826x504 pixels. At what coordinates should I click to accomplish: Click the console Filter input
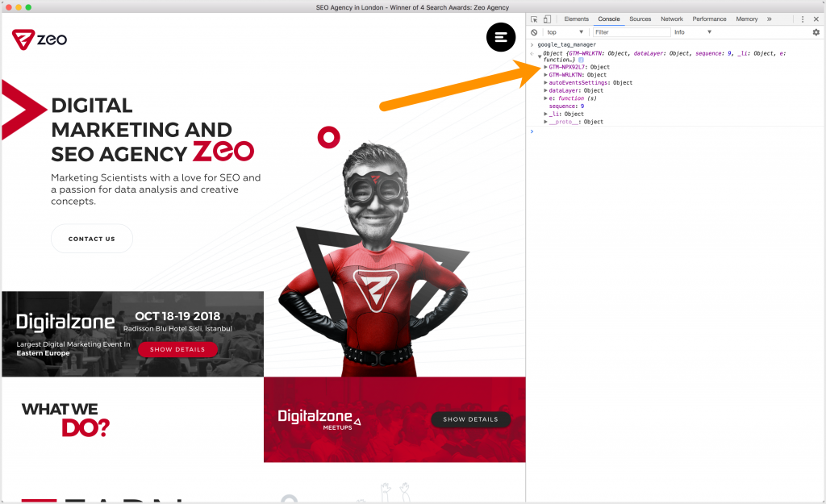631,32
